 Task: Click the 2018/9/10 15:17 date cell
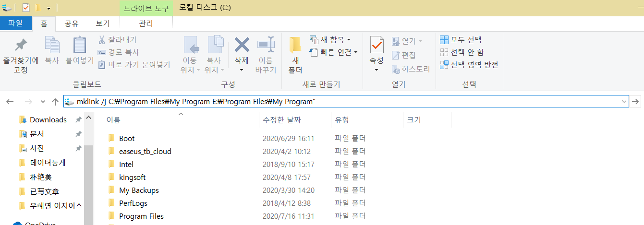point(288,164)
